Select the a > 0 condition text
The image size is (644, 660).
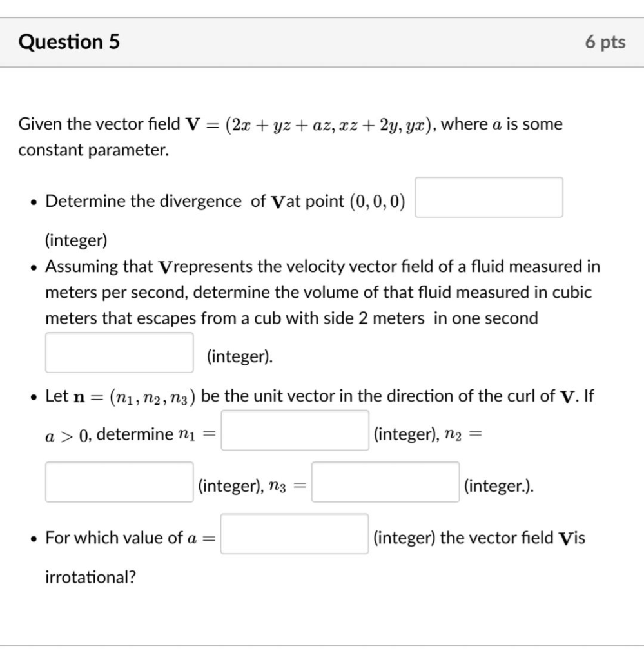(x=68, y=433)
